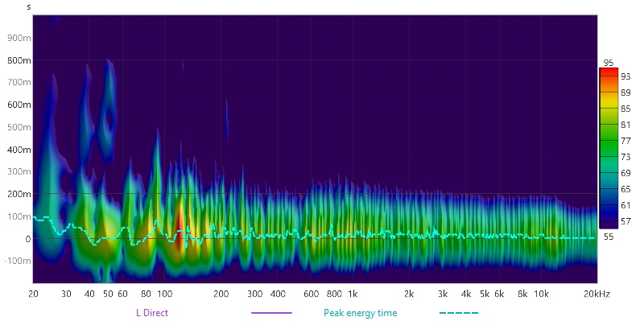This screenshot has height=325, width=644.
Task: Click the 200m time axis label
Action: (x=19, y=194)
